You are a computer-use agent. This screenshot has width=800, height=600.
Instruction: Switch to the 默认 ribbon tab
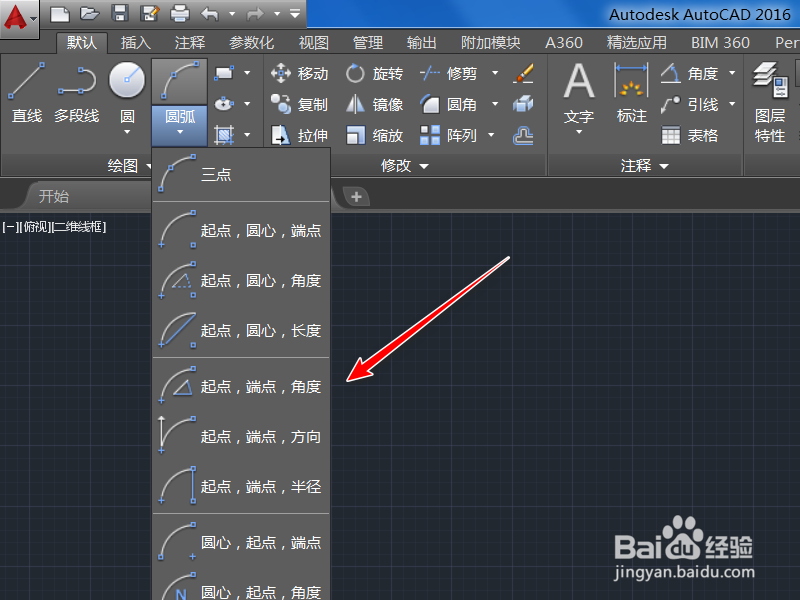pos(82,42)
